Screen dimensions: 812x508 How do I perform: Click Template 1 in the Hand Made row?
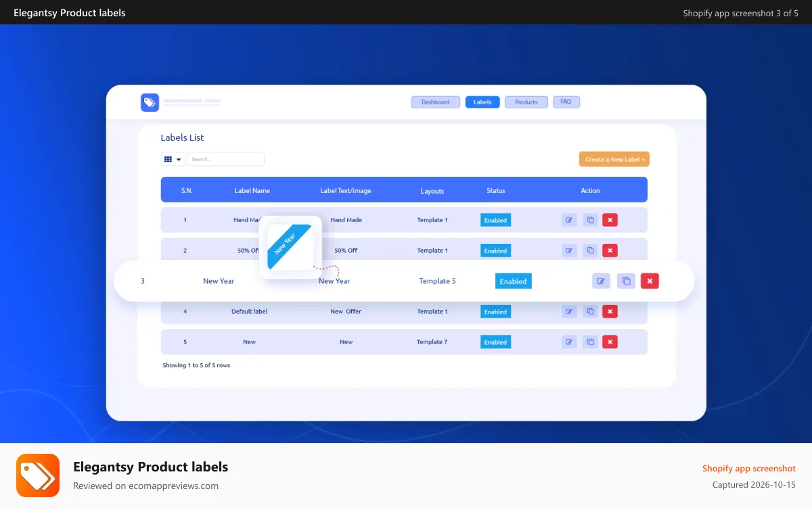432,220
